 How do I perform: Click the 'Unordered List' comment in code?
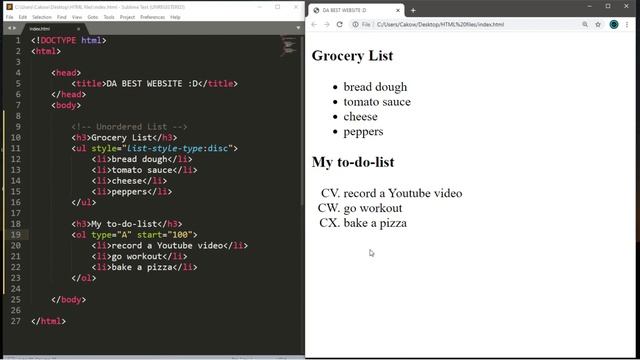pyautogui.click(x=129, y=127)
